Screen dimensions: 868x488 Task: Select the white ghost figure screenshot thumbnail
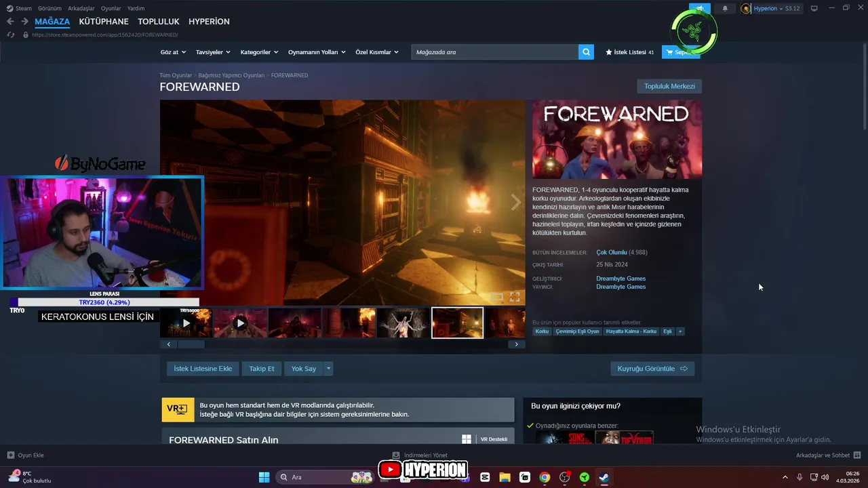(x=403, y=323)
